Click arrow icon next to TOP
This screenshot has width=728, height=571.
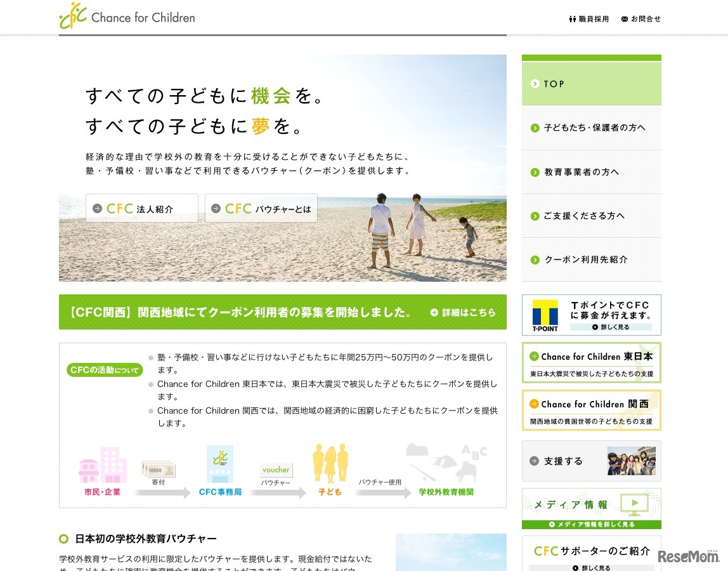tap(535, 84)
